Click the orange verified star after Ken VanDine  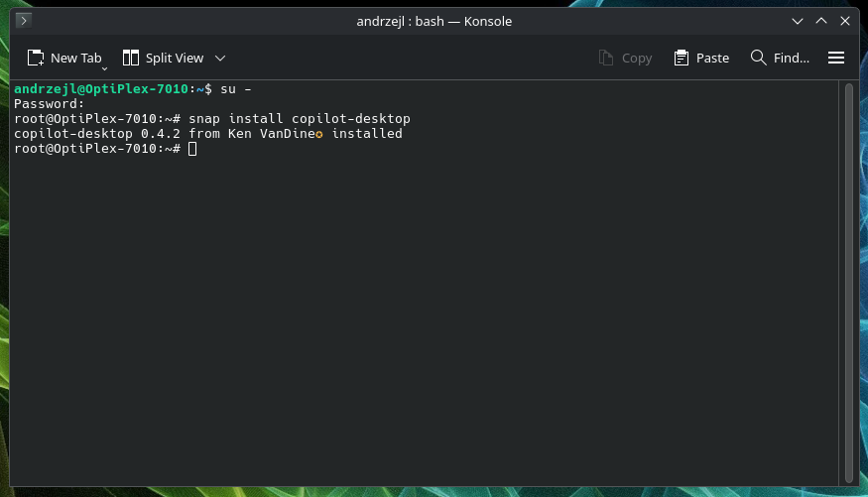coord(319,135)
